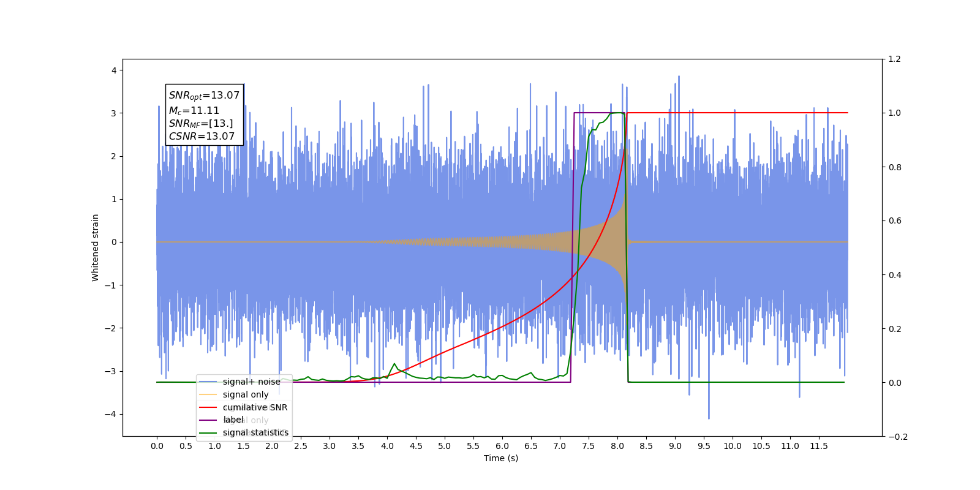Click the 0.5 tick label on time axis
This screenshot has width=980, height=490.
[186, 446]
